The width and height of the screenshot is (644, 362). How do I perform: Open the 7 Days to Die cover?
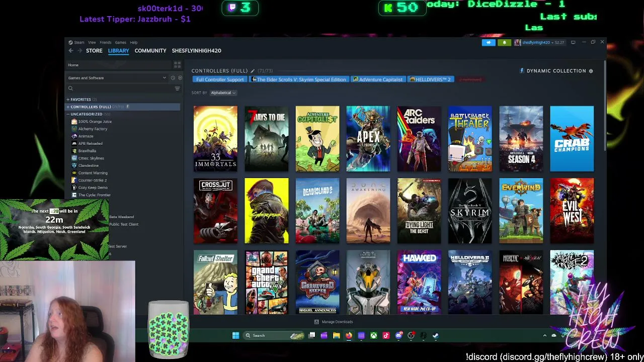click(267, 139)
